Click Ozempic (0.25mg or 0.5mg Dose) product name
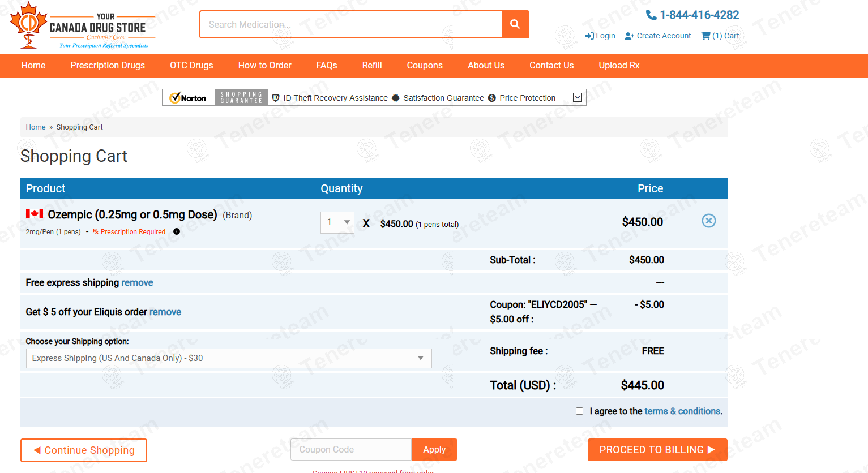 [x=132, y=214]
